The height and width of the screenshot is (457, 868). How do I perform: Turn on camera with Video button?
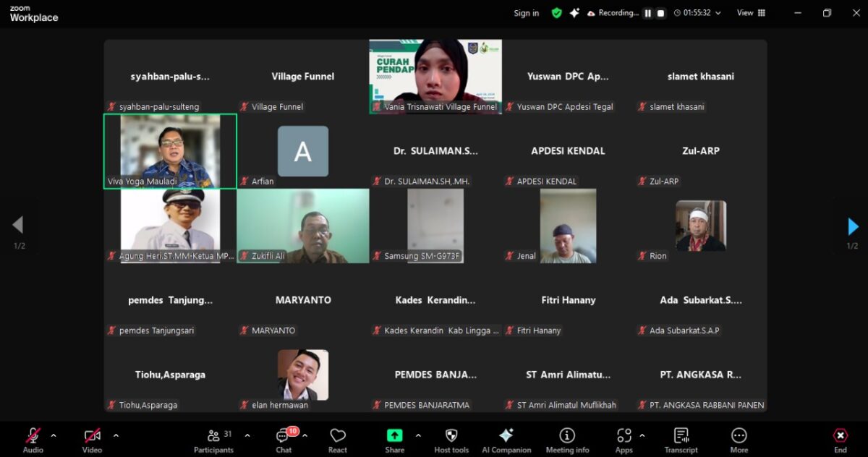pyautogui.click(x=92, y=440)
